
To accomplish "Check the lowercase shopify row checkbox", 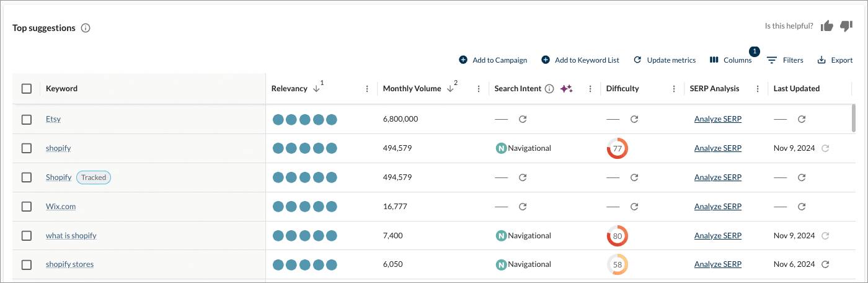I will (27, 148).
